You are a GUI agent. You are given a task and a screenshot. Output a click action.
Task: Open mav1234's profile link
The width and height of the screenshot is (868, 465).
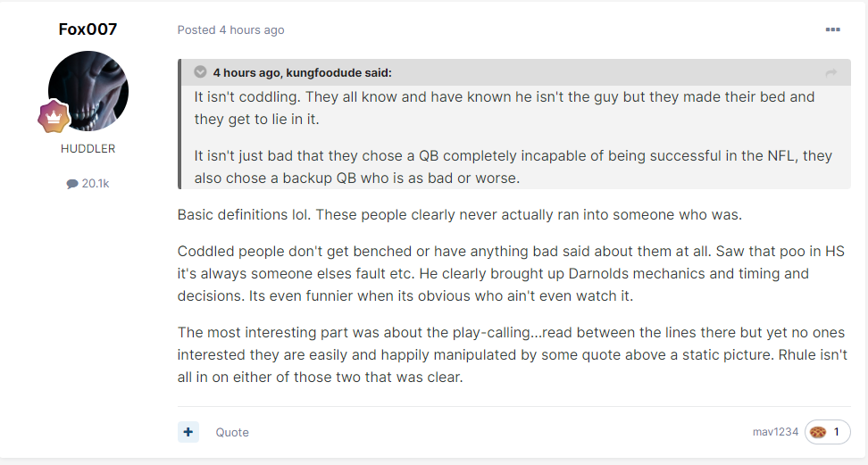click(x=775, y=432)
